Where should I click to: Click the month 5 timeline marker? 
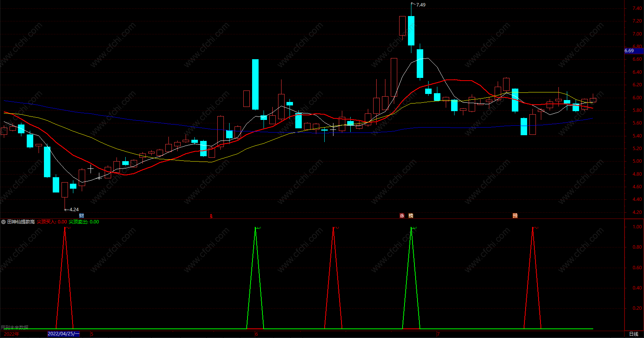[92, 334]
